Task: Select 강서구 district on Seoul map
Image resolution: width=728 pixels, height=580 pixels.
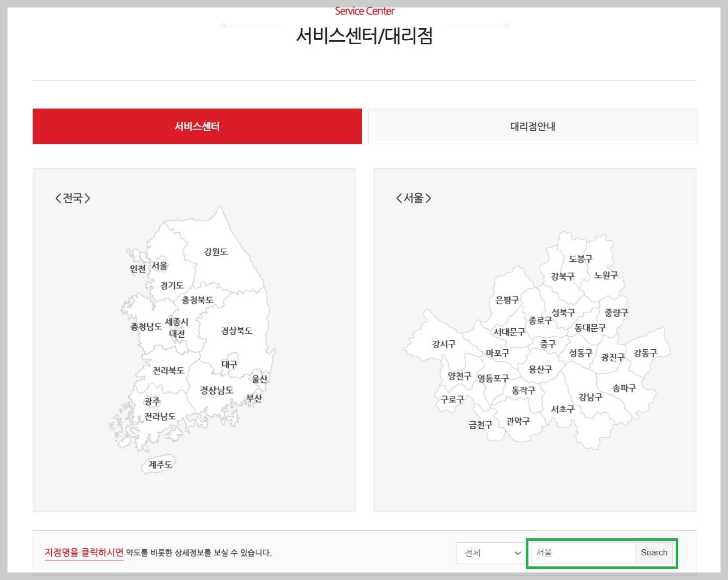Action: [444, 344]
